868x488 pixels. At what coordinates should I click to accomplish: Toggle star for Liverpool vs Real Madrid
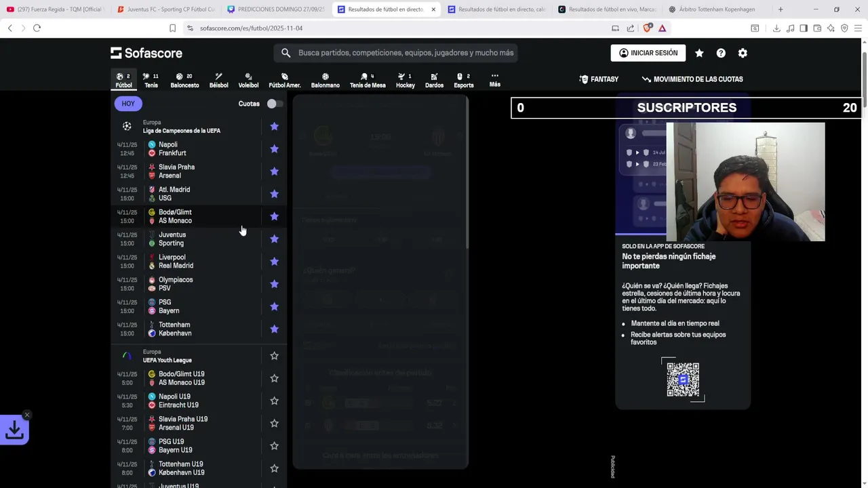[274, 261]
